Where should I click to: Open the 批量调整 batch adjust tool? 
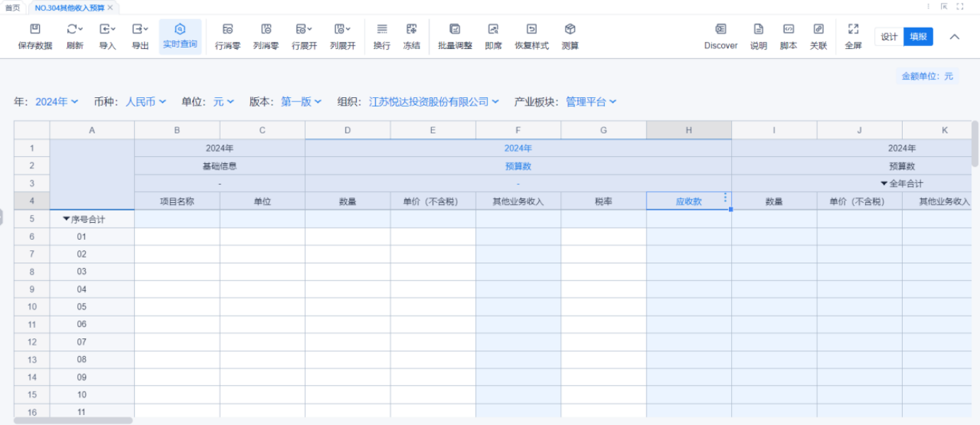tap(455, 30)
